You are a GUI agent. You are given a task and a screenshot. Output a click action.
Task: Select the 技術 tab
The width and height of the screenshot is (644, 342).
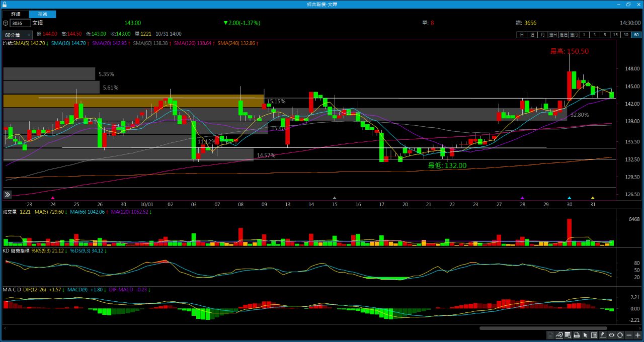tap(43, 14)
